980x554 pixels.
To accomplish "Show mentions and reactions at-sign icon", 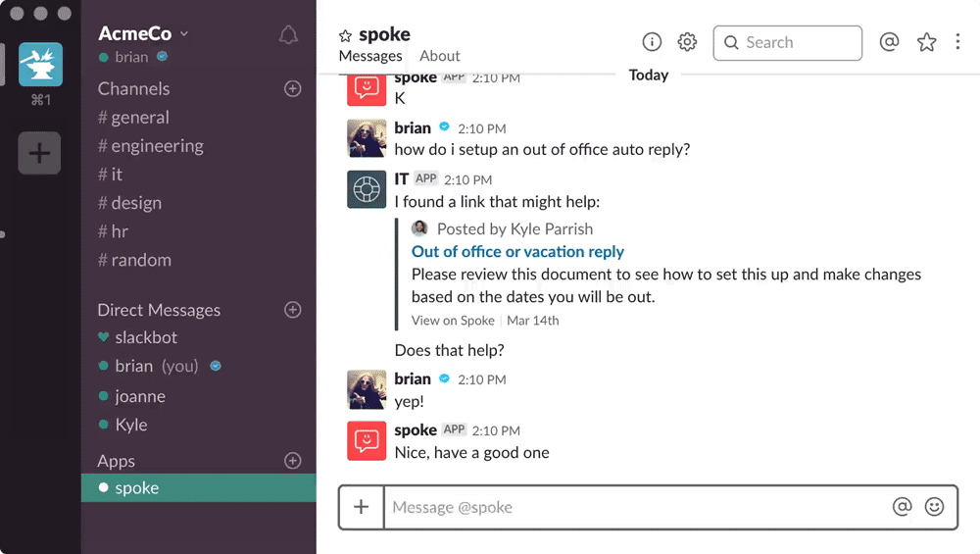I will pyautogui.click(x=889, y=42).
